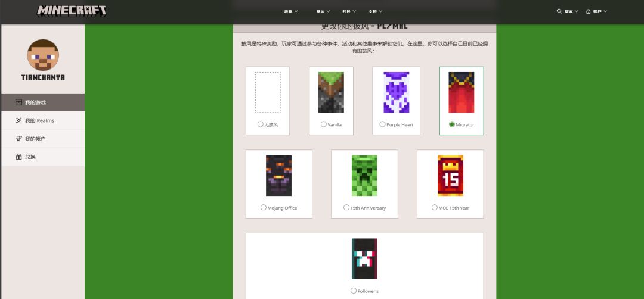Click the Purple Heart cape image
The height and width of the screenshot is (299, 644).
(397, 92)
